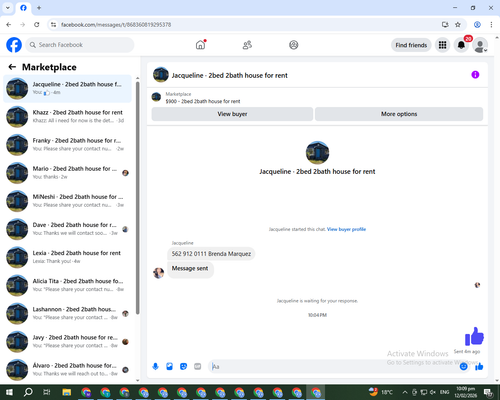
Task: Open the account profile avatar menu
Action: coord(480,45)
